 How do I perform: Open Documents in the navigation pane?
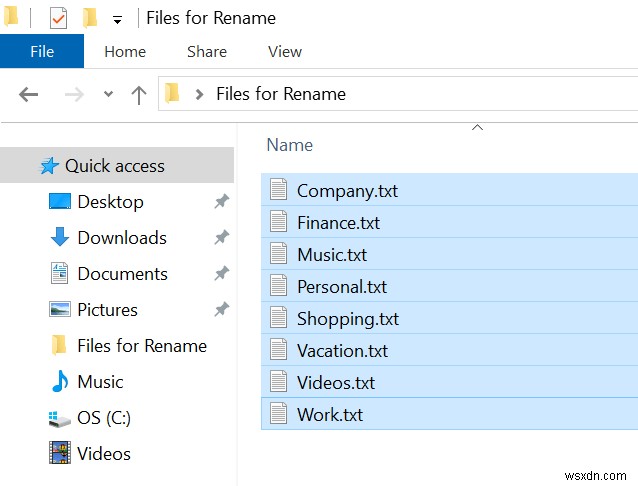(x=122, y=274)
